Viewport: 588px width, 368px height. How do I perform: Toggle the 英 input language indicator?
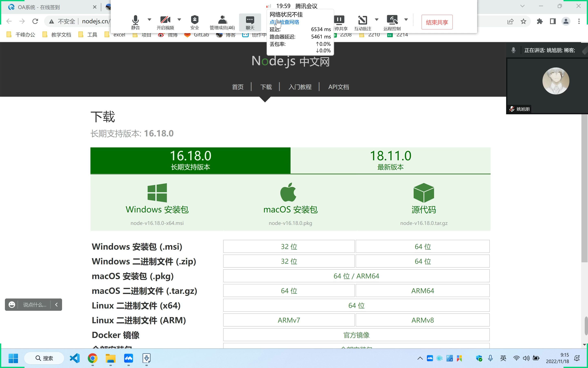coord(503,358)
